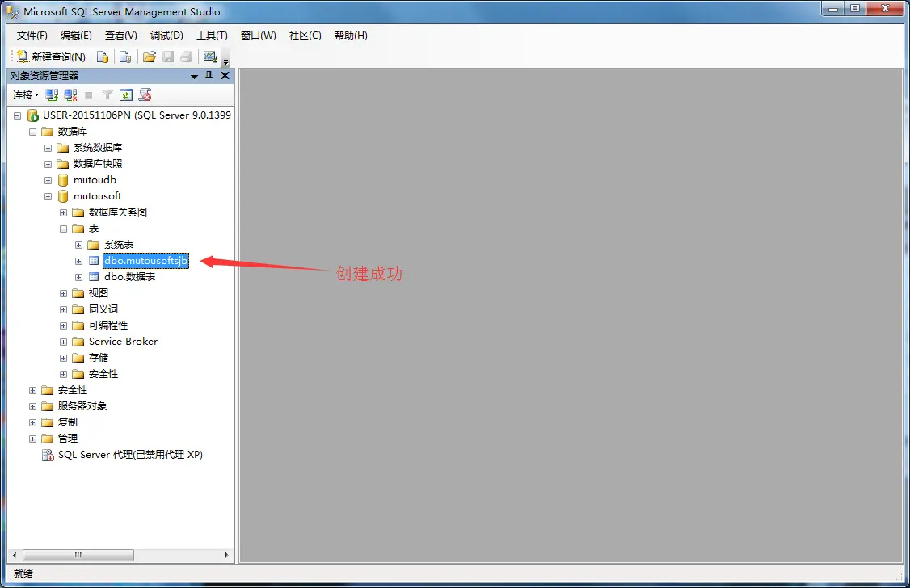910x588 pixels.
Task: Click the table icon beside dbo.mutousoftsjb
Action: pos(94,261)
